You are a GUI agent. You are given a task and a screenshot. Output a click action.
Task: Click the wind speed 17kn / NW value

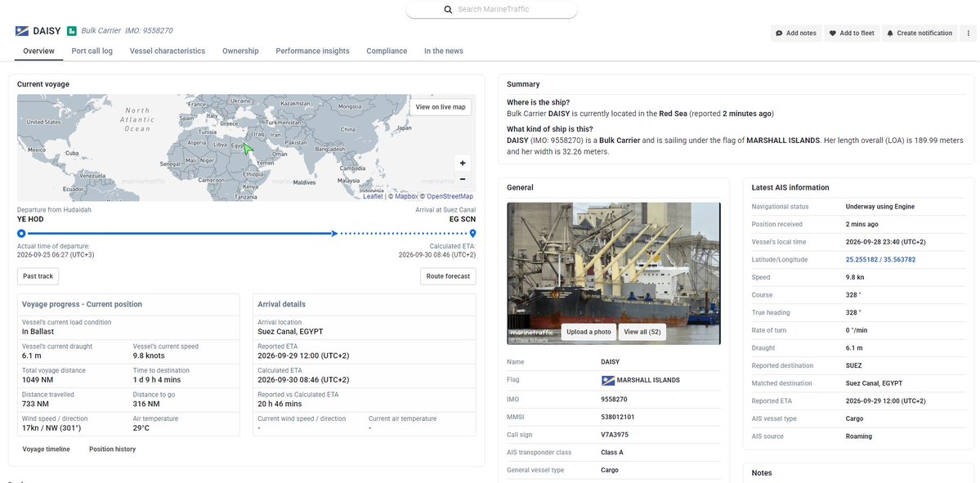pos(51,428)
